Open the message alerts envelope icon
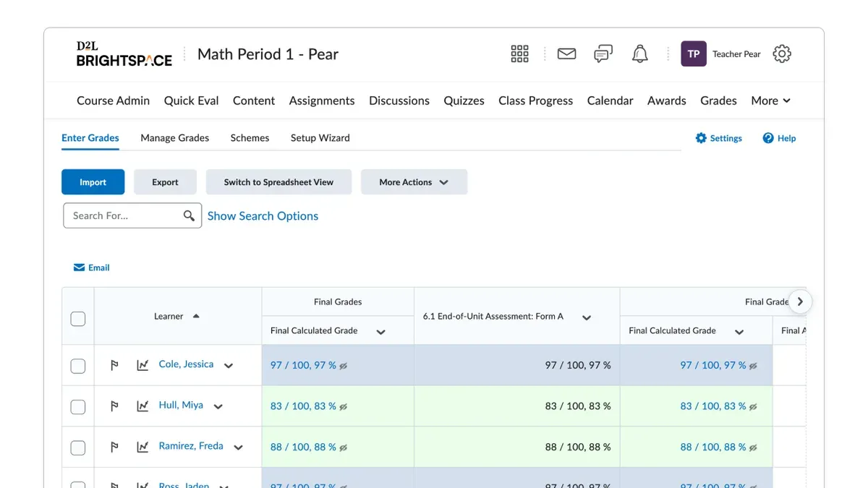Screen dimensions: 868x488 coord(566,54)
